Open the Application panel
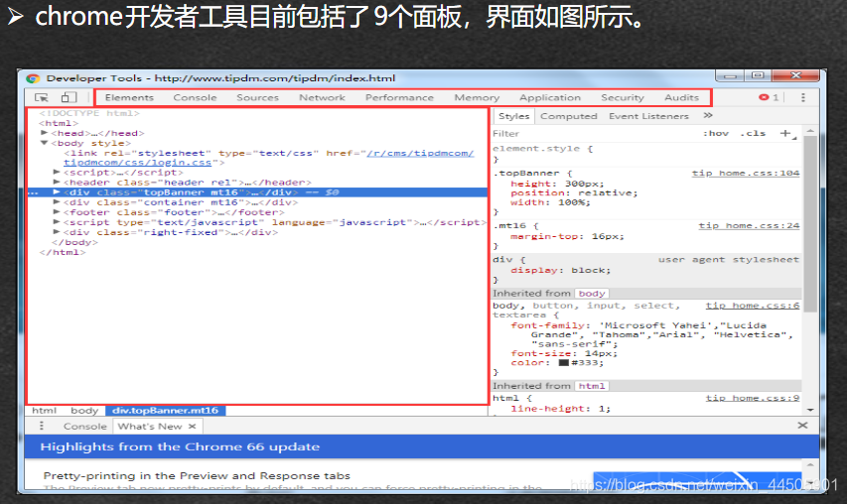Viewport: 847px width, 504px height. (550, 97)
